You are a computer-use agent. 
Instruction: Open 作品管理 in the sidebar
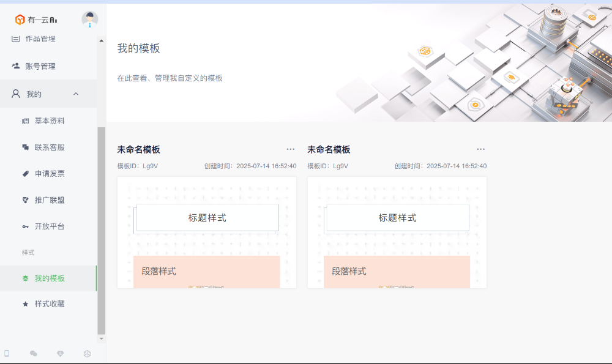tap(40, 39)
